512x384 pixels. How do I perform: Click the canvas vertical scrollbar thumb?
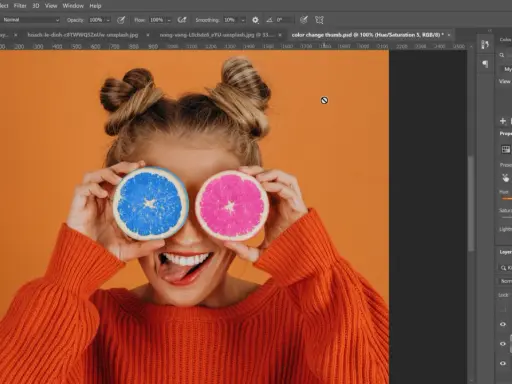471,203
